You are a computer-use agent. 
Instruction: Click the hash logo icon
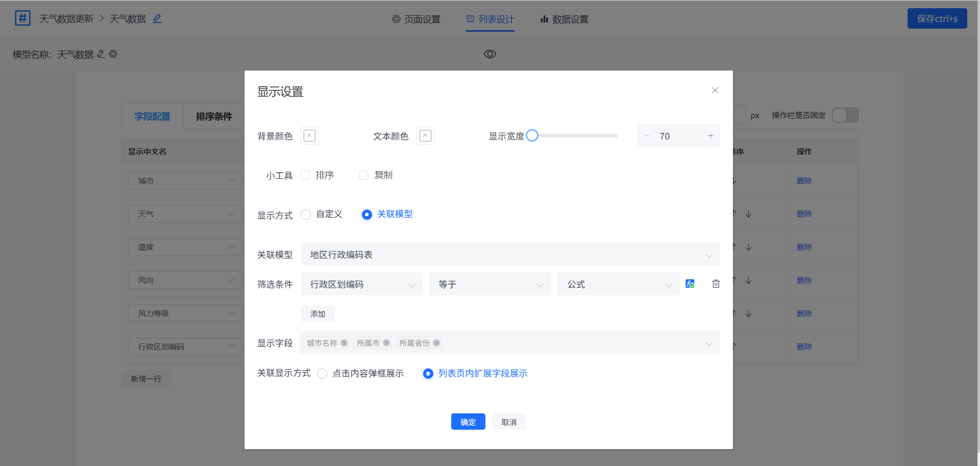coord(22,18)
